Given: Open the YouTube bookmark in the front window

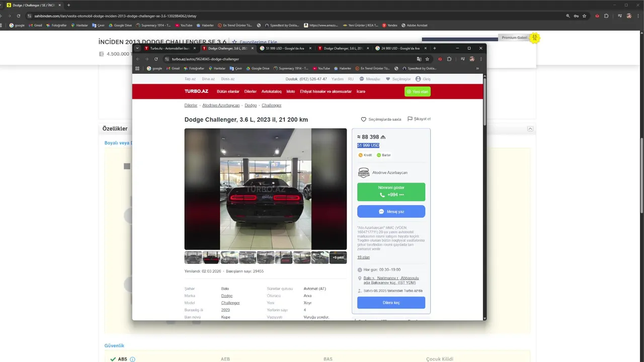Looking at the screenshot, I should click(321, 68).
